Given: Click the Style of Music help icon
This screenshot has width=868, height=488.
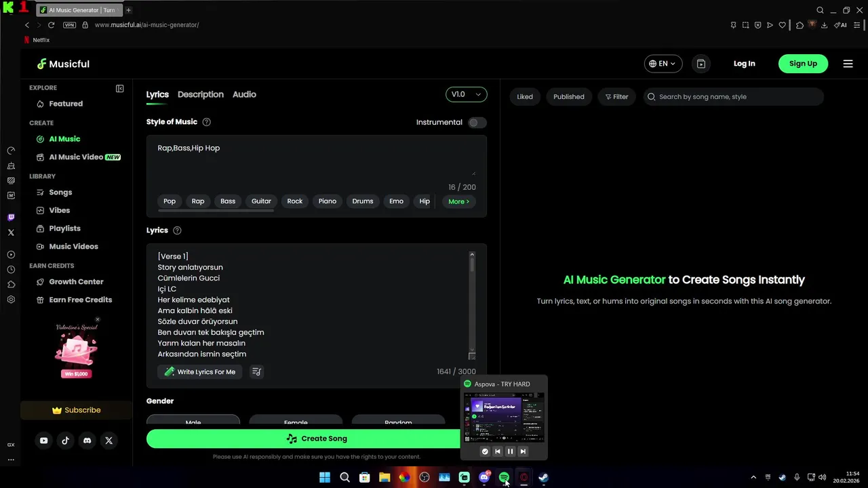Looking at the screenshot, I should pyautogui.click(x=207, y=122).
